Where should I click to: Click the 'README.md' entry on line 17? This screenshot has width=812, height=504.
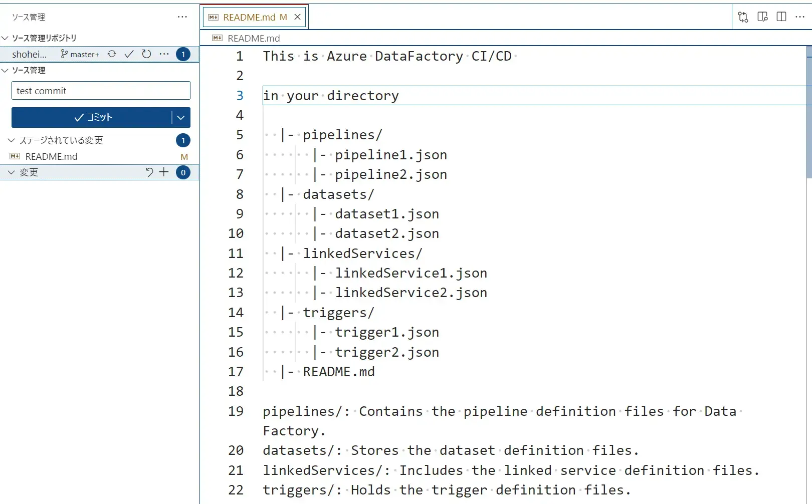[x=339, y=372]
